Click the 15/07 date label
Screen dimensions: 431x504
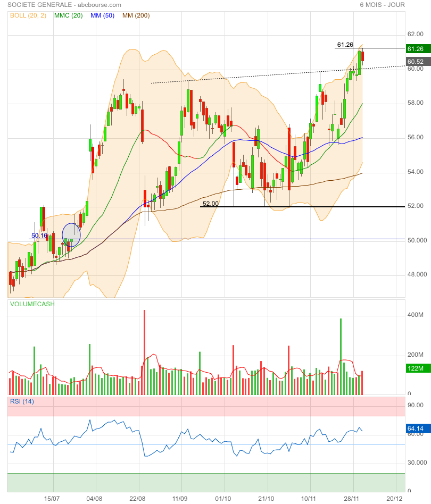click(x=52, y=499)
